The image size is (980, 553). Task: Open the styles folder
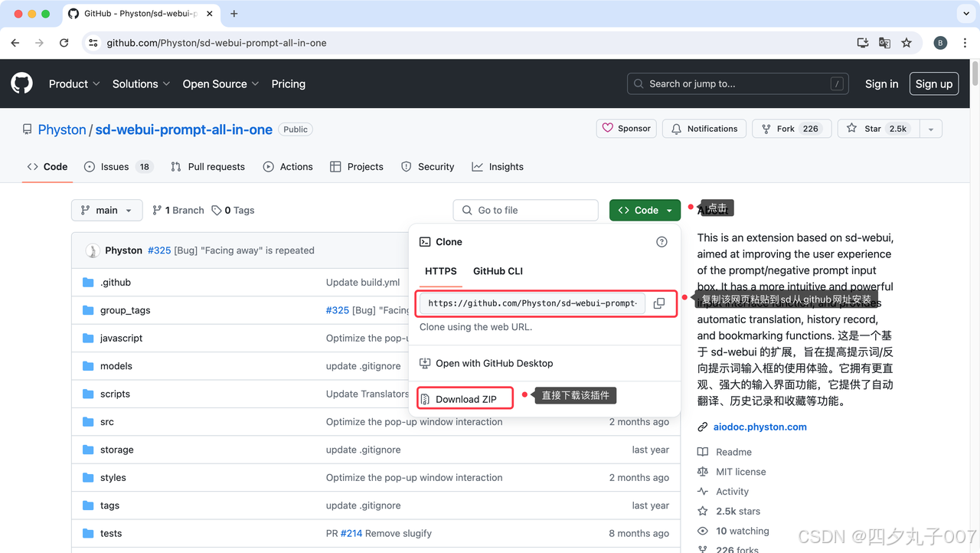(x=113, y=477)
